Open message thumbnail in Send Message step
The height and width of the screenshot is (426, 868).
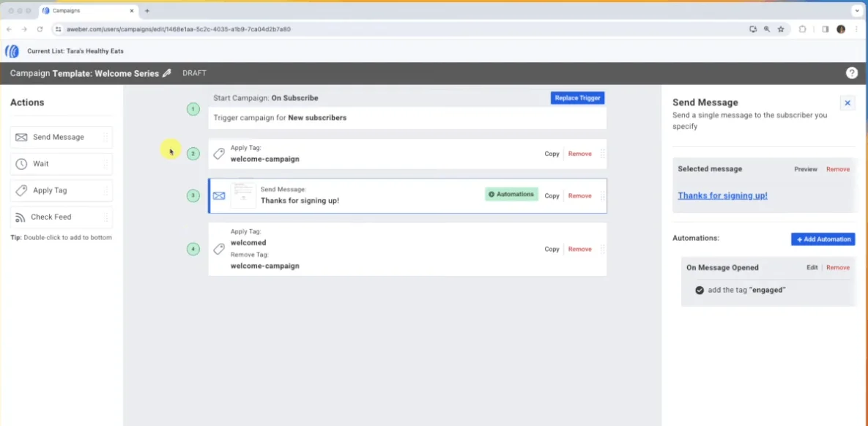[x=243, y=195]
